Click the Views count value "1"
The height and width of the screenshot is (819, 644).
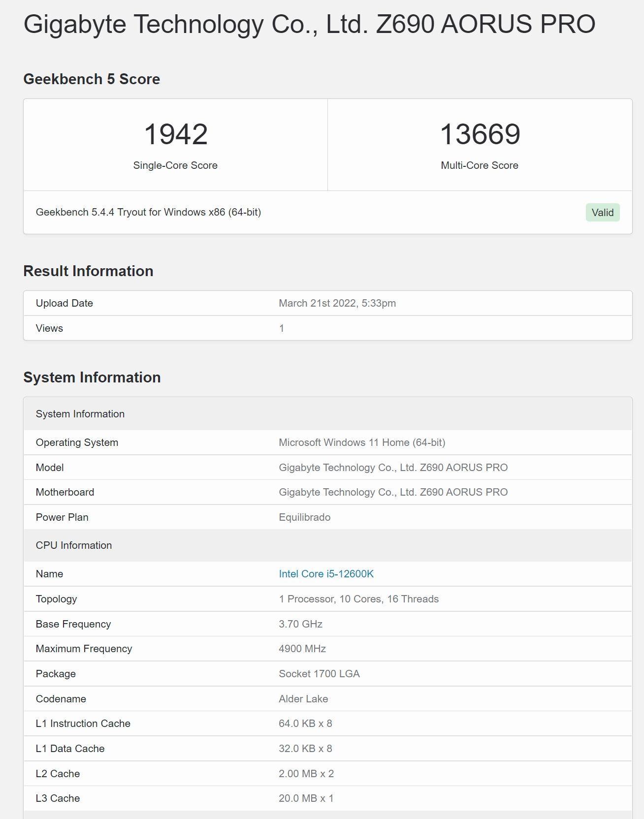click(x=282, y=328)
